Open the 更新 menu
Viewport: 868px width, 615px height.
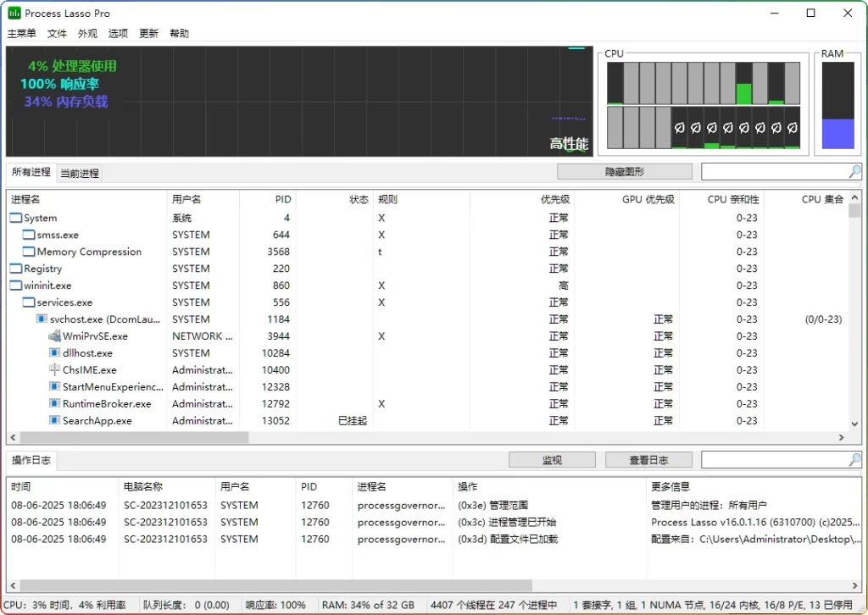[x=148, y=33]
